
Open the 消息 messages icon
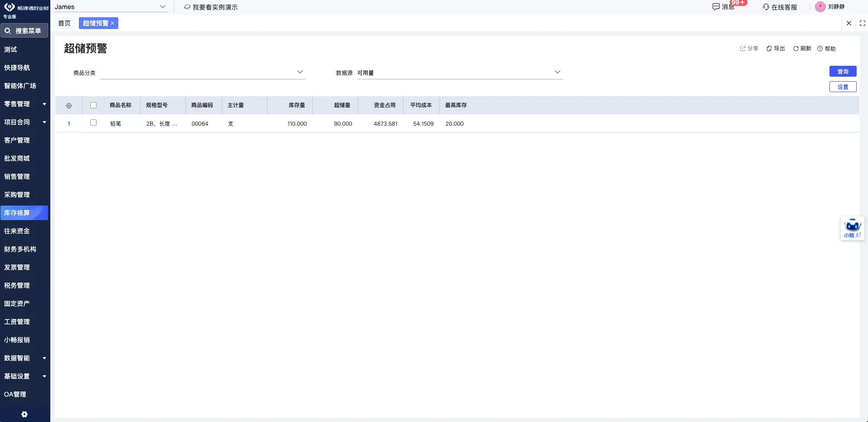pos(723,7)
